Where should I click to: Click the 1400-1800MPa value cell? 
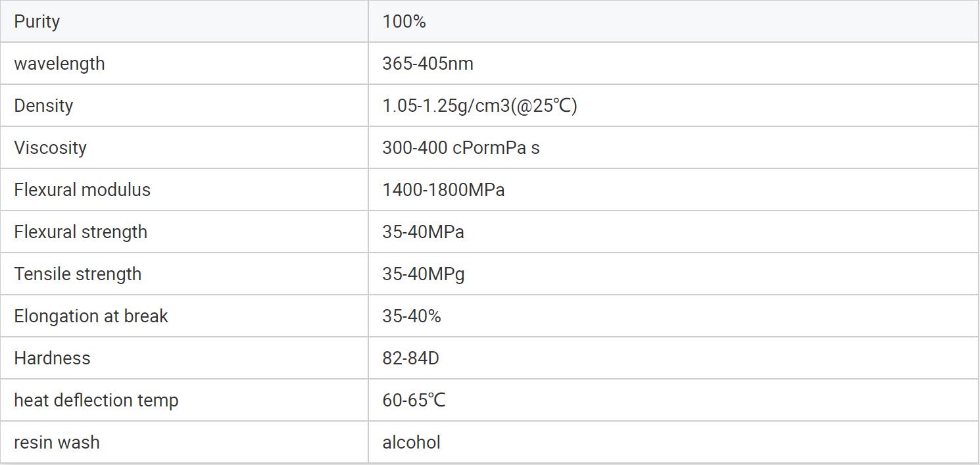pyautogui.click(x=443, y=190)
